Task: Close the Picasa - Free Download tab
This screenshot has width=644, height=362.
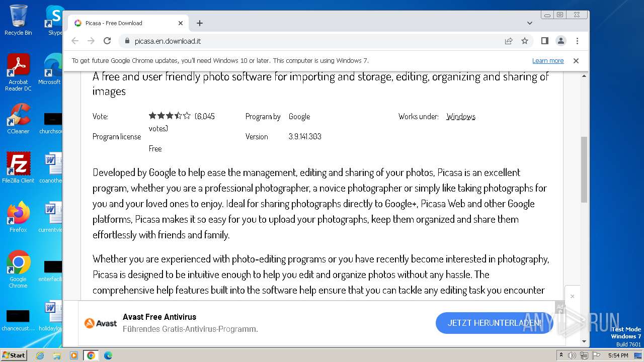Action: pos(181,23)
